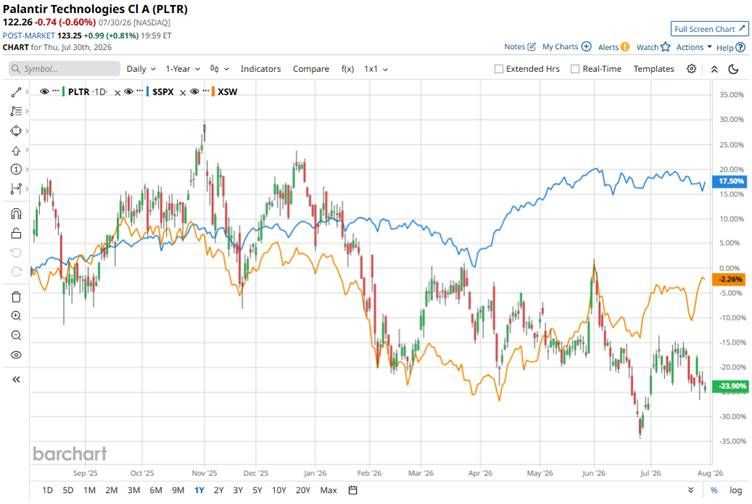
Task: Open the 1-Year period dropdown
Action: click(183, 69)
